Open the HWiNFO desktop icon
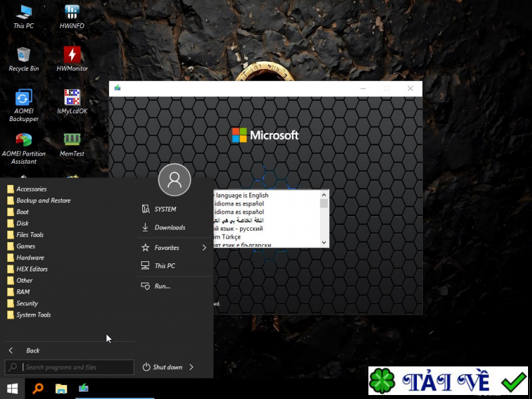 (x=72, y=13)
